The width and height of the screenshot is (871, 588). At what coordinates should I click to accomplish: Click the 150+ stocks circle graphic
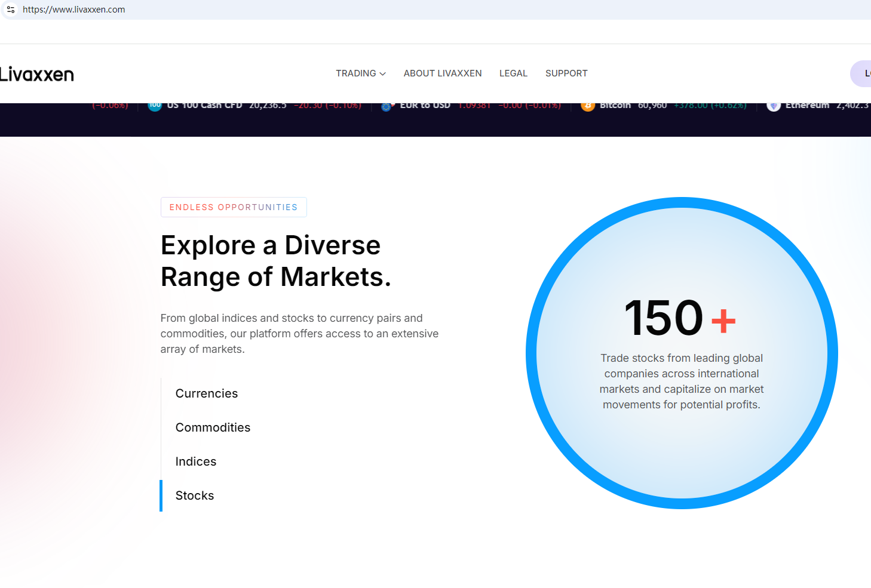(x=682, y=353)
